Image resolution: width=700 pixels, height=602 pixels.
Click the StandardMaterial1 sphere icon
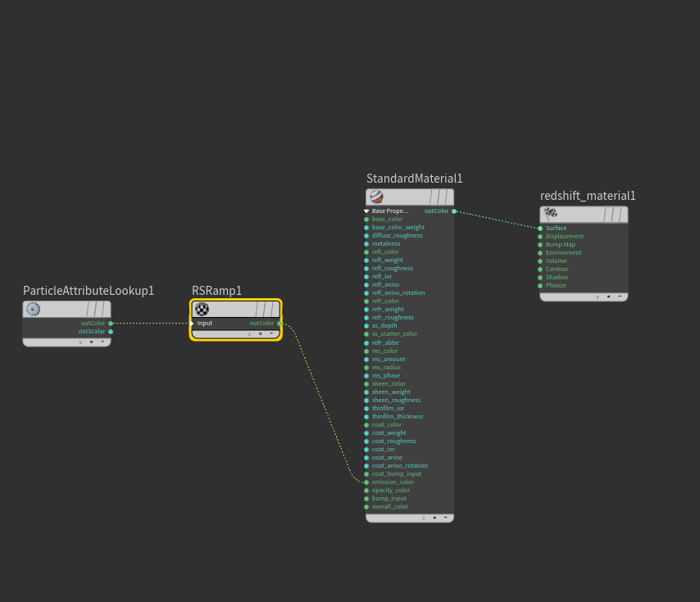(x=377, y=197)
